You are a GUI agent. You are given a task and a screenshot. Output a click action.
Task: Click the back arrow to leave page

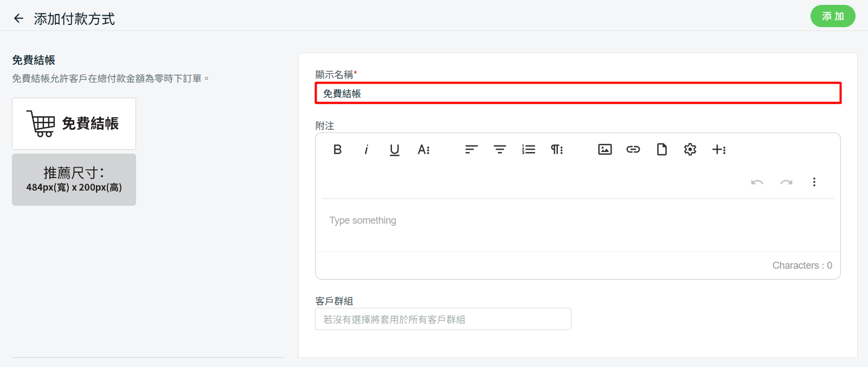18,18
